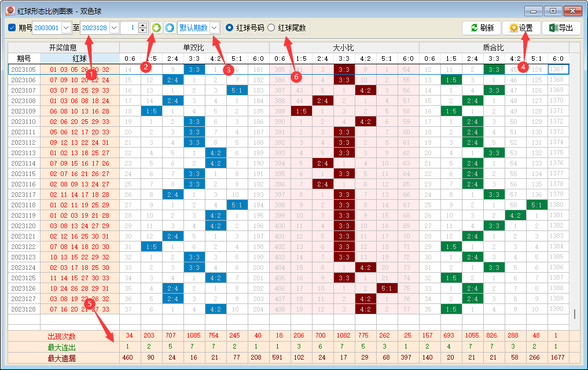The width and height of the screenshot is (588, 370).
Task: Decrement the period count spinner down arrow
Action: tap(143, 31)
